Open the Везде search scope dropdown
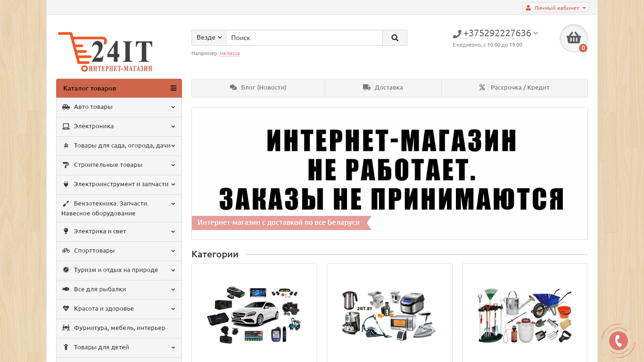Image resolution: width=644 pixels, height=362 pixels. [x=209, y=38]
